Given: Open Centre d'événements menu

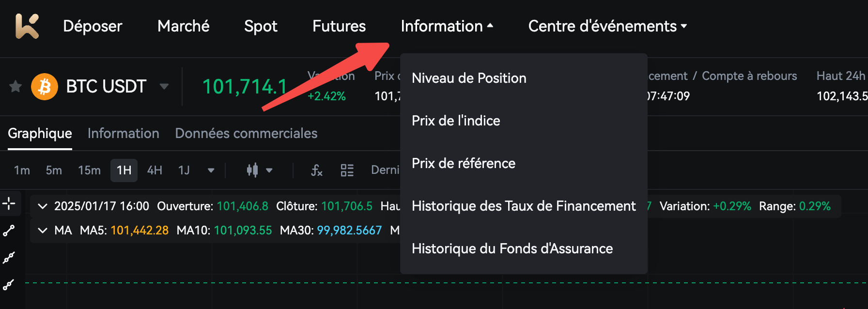Looking at the screenshot, I should (x=607, y=26).
